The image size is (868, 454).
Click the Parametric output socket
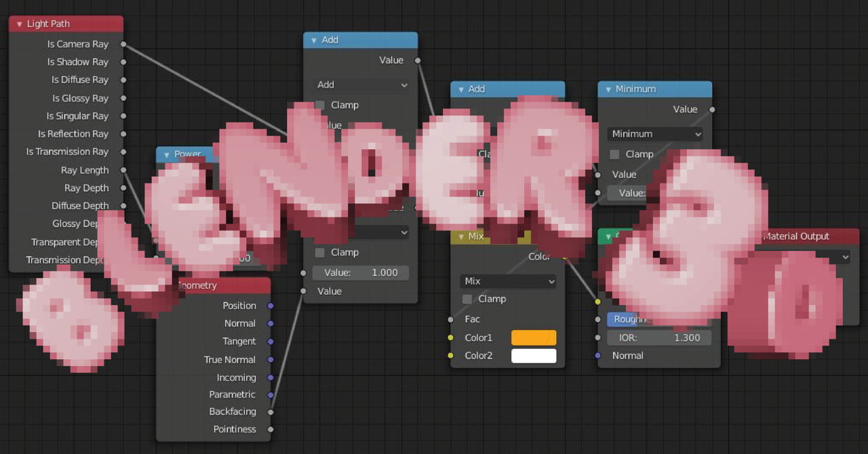271,394
